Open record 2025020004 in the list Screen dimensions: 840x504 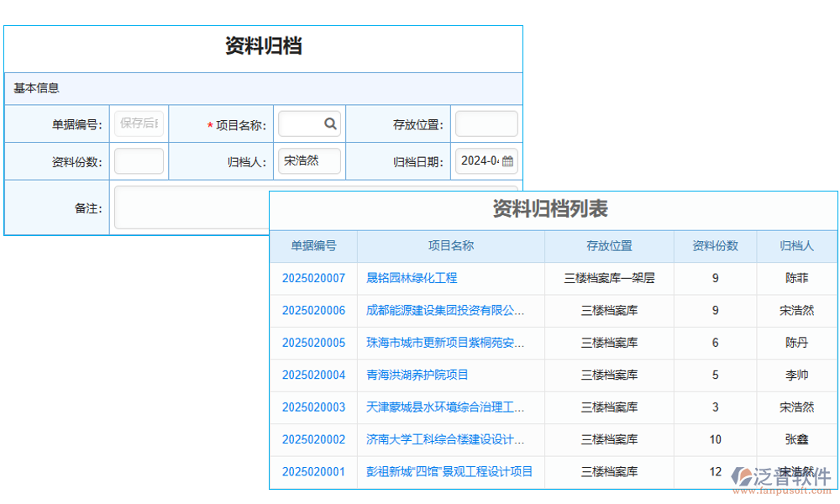[313, 375]
